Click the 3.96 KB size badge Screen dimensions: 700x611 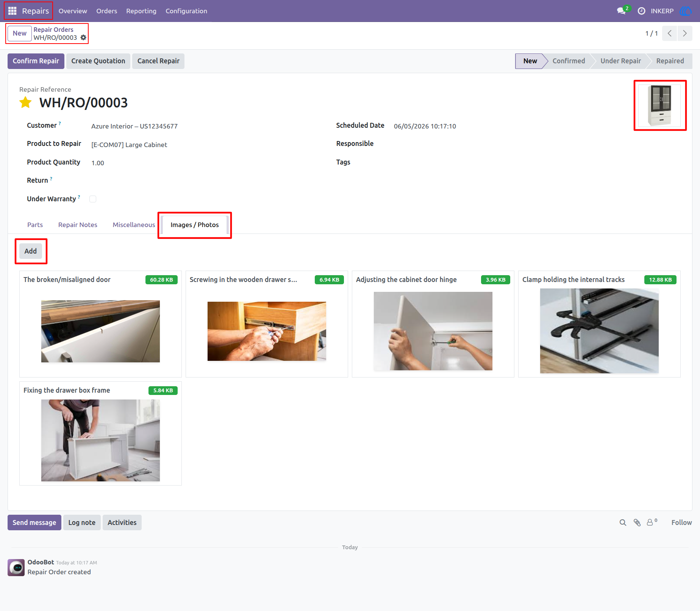495,280
